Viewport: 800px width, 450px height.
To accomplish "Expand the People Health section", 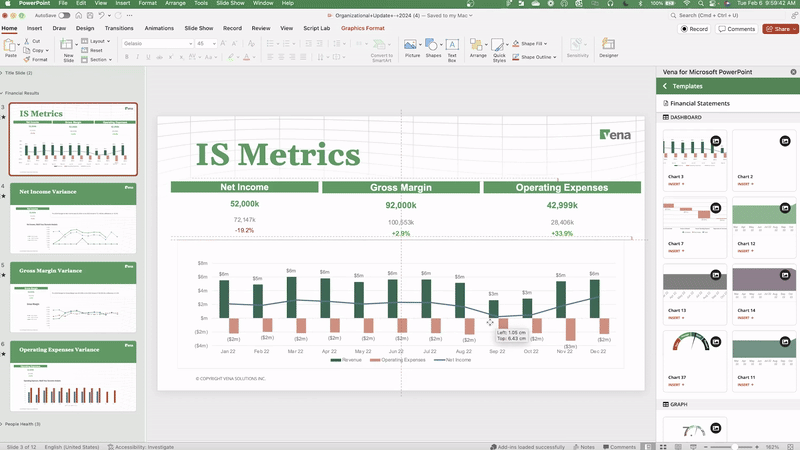I will 4,425.
